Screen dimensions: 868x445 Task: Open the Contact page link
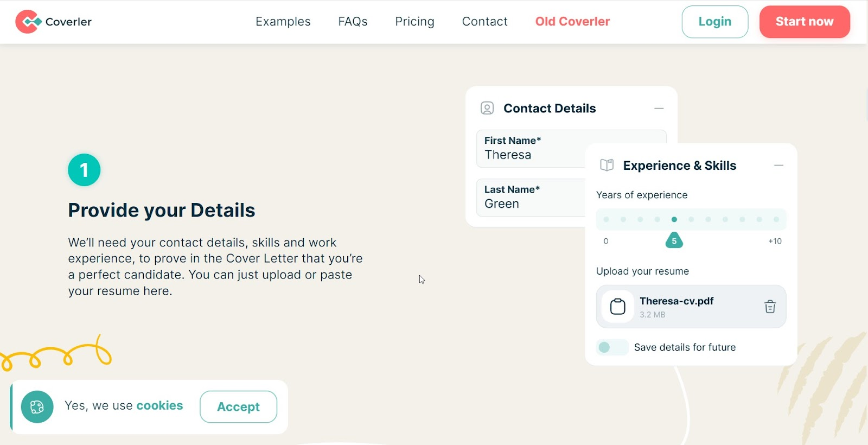pos(485,22)
